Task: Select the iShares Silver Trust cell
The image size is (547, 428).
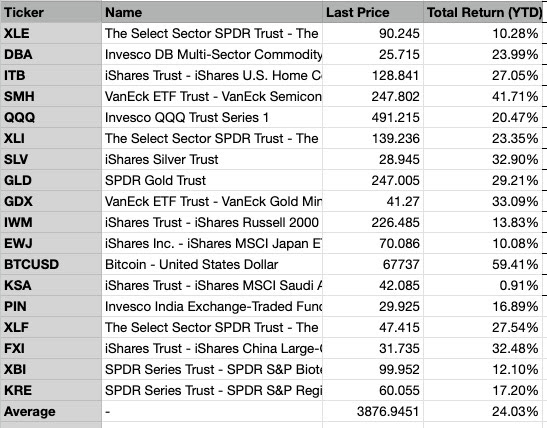Action: pos(212,159)
